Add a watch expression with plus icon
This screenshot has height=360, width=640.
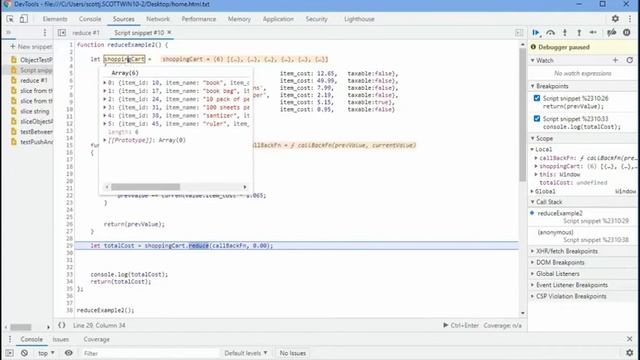click(x=616, y=60)
